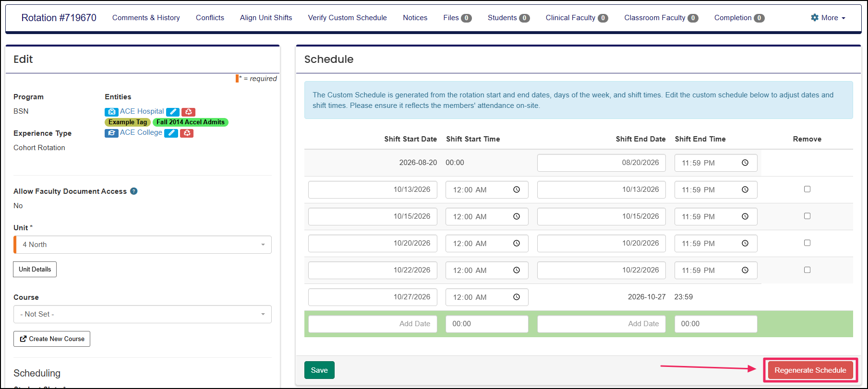The width and height of the screenshot is (868, 389).
Task: Click the Example Tag label
Action: [128, 122]
